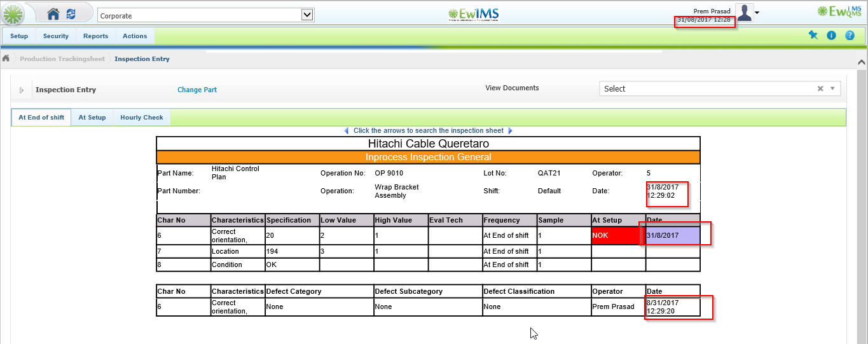Click the QAT21 lot number

pos(549,173)
